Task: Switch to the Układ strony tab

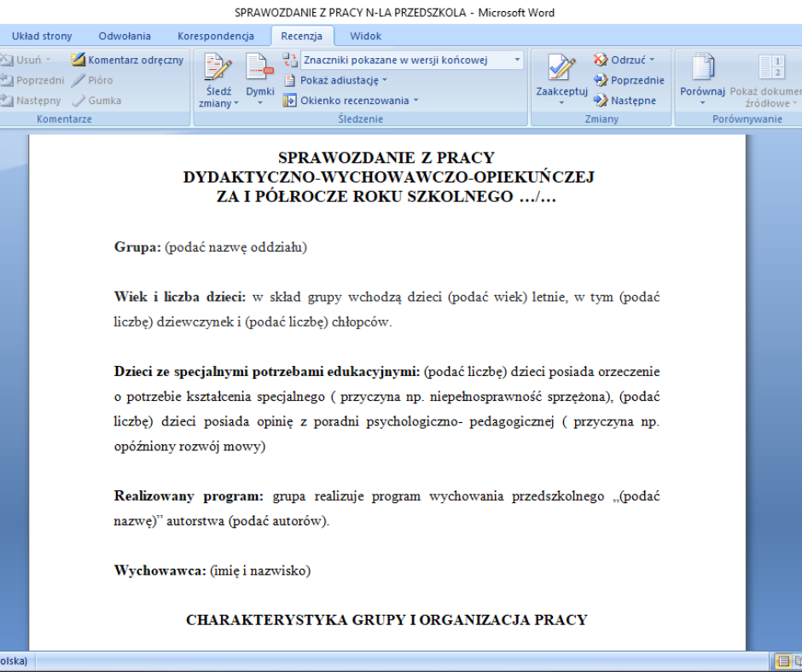Action: [x=42, y=36]
